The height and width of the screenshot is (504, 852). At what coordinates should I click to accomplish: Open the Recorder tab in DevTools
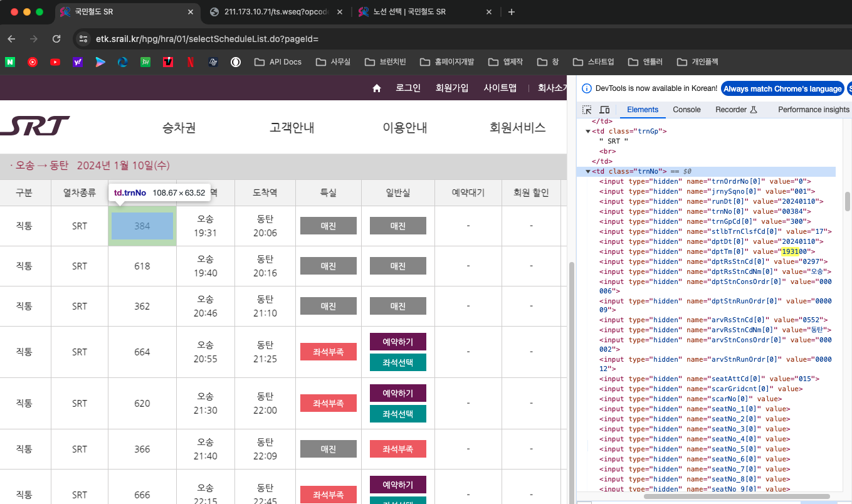point(736,110)
